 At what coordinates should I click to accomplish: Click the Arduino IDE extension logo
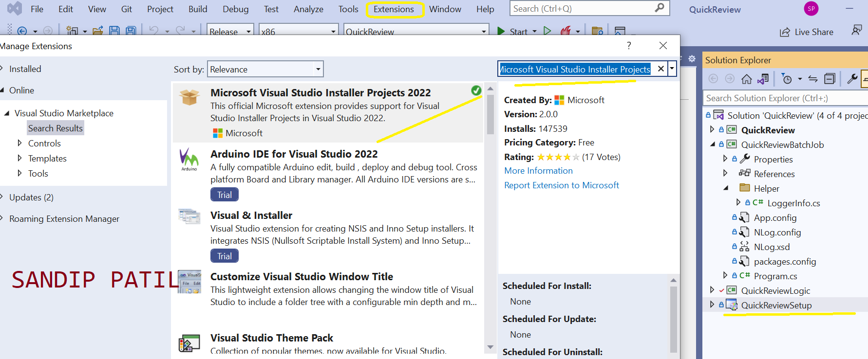(x=189, y=160)
